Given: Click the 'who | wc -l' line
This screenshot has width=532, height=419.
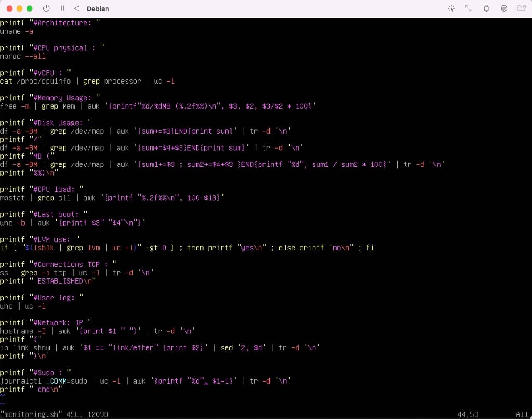Looking at the screenshot, I should point(23,306).
